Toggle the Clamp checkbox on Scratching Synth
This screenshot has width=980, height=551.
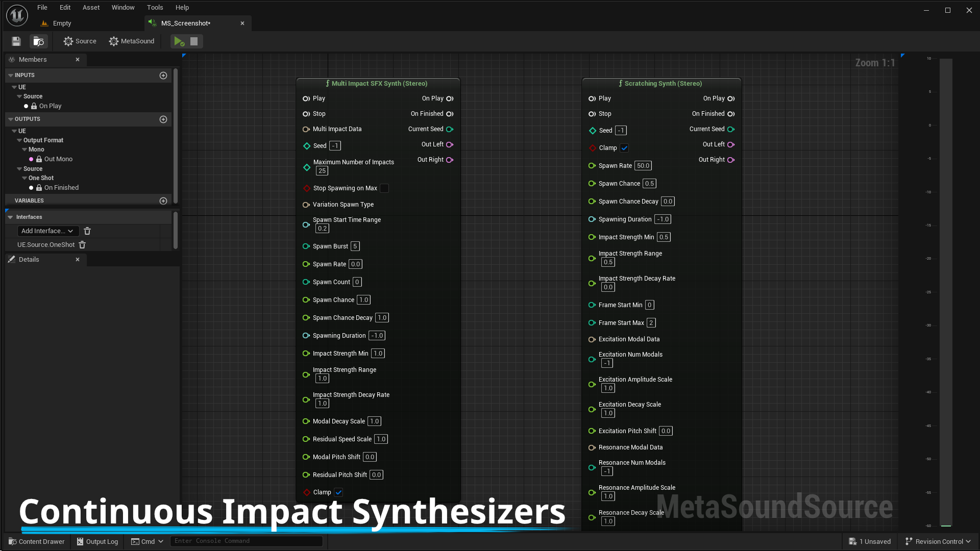[x=625, y=148]
